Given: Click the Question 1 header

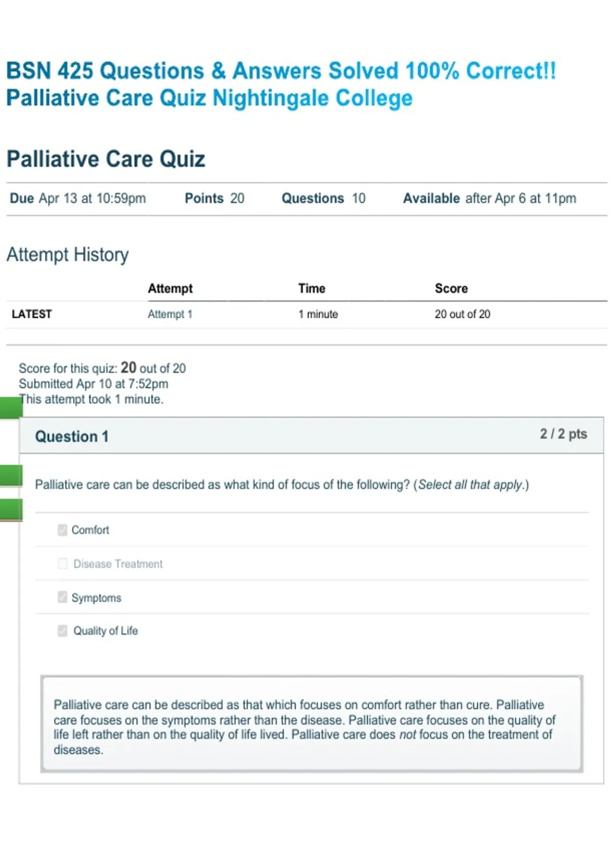Looking at the screenshot, I should coord(312,436).
